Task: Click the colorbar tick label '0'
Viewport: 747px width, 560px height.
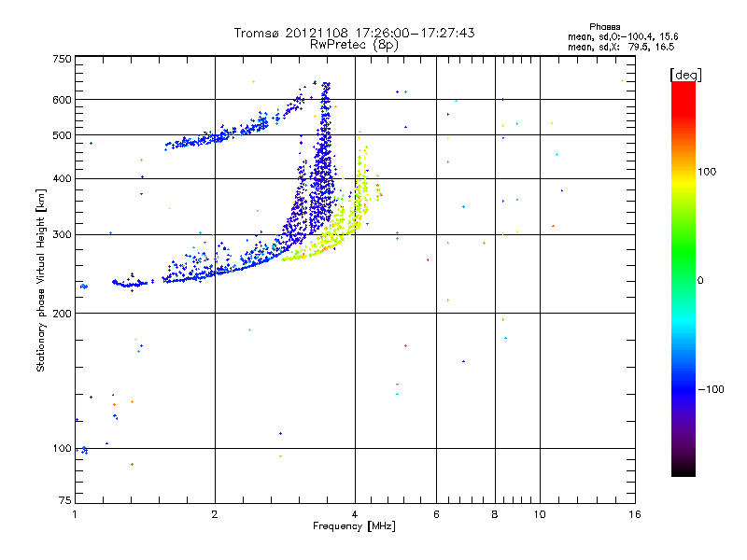Action: pyautogui.click(x=700, y=280)
